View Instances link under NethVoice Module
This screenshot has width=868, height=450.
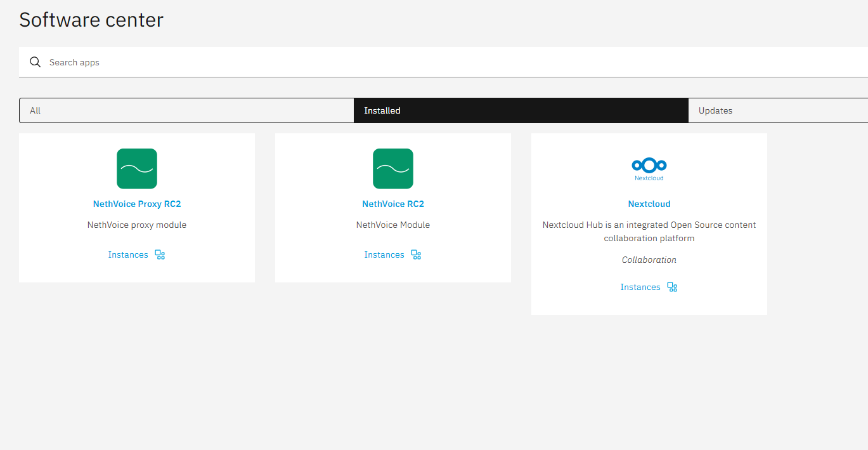(x=384, y=255)
